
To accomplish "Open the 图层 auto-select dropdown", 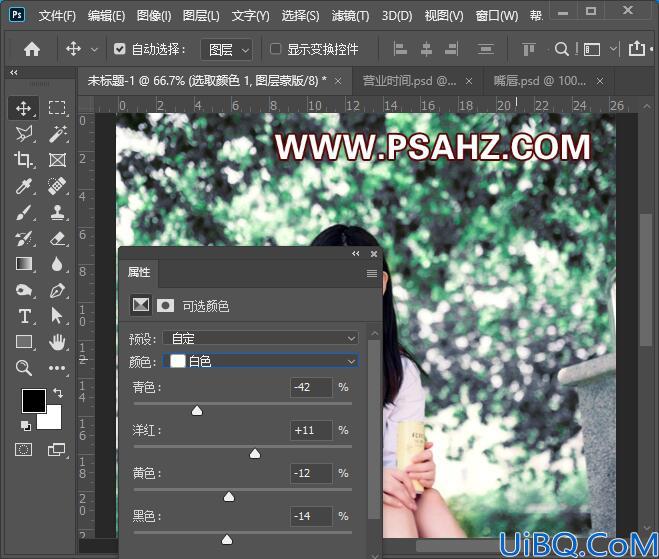I will coord(227,50).
